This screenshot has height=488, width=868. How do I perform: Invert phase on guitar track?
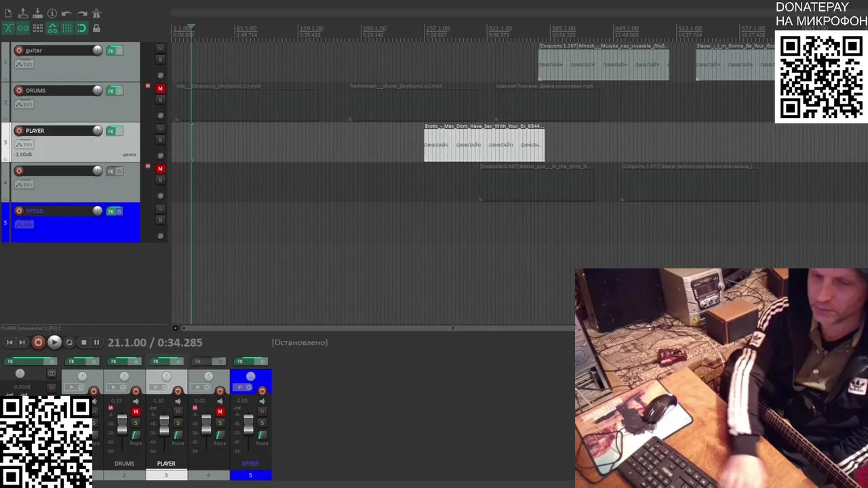[x=161, y=75]
